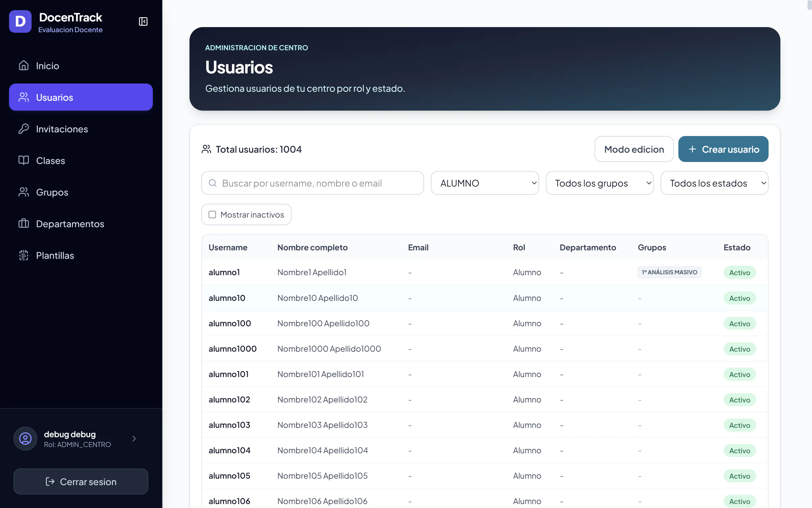This screenshot has width=812, height=508.
Task: Open Departamentos in the sidebar
Action: coord(81,224)
